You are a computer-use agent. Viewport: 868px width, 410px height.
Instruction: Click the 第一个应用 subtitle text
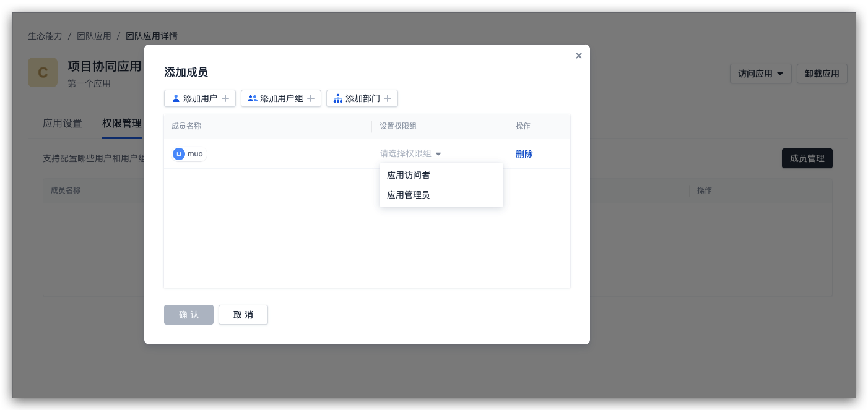pyautogui.click(x=89, y=83)
